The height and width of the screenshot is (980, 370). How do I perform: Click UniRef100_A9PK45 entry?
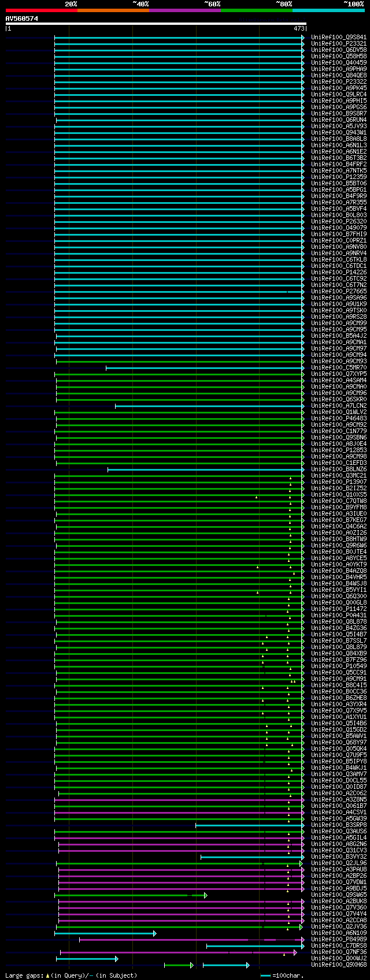click(339, 88)
